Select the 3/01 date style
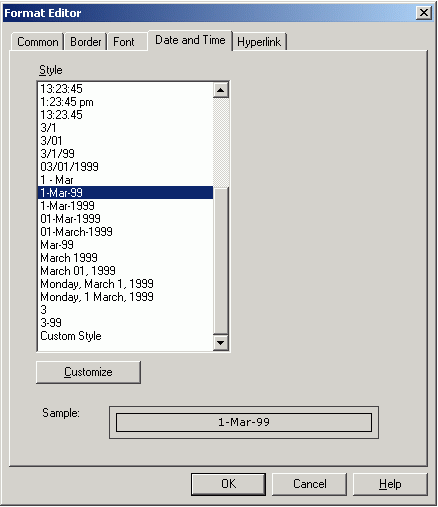Image resolution: width=438 pixels, height=507 pixels. [x=125, y=141]
